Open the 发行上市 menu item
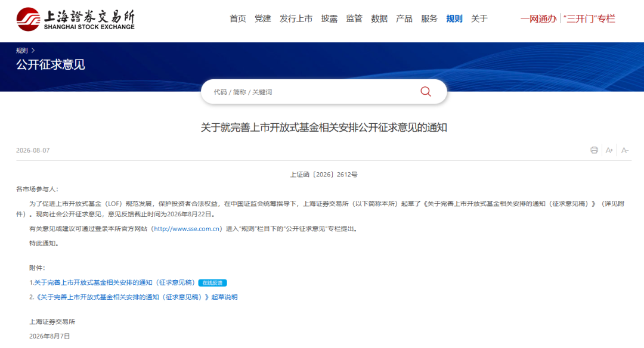This screenshot has height=348, width=644. [296, 19]
